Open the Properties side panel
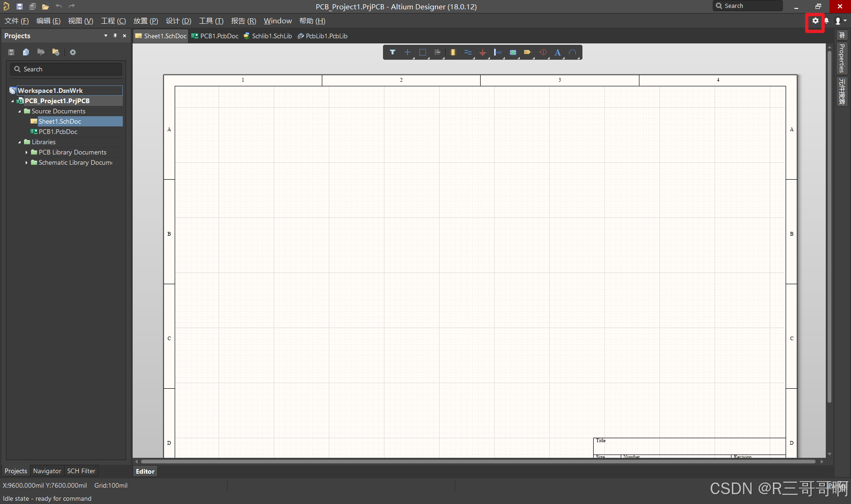 [842, 58]
